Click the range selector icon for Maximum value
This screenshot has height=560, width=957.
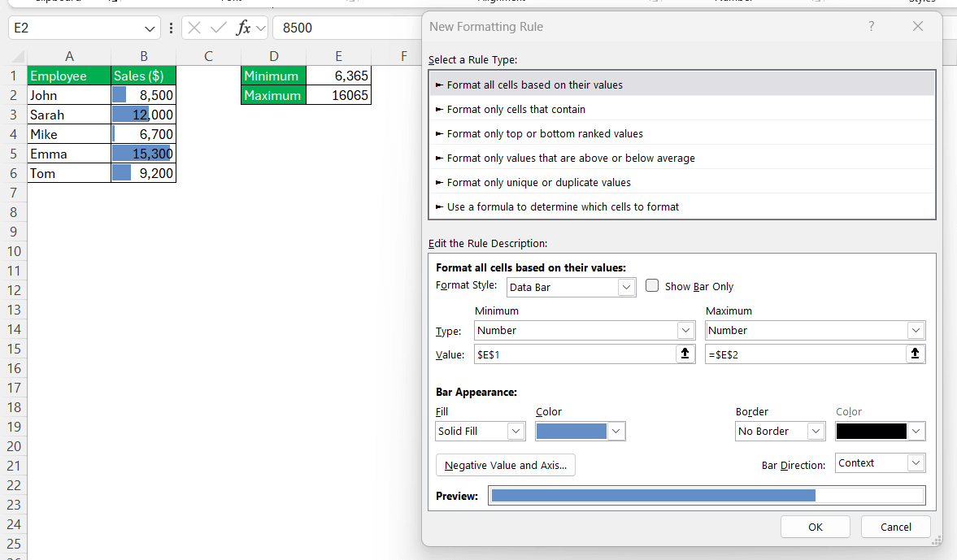[915, 354]
